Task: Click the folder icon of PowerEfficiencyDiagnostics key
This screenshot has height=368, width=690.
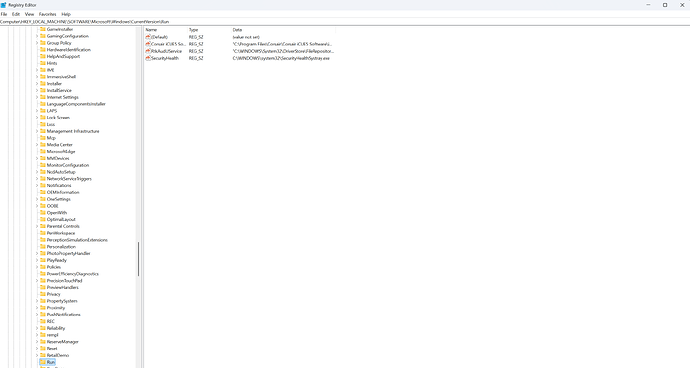Action: (x=43, y=274)
